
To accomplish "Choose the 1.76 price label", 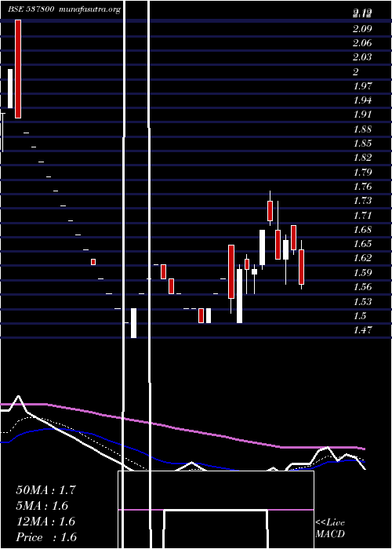I will [362, 186].
